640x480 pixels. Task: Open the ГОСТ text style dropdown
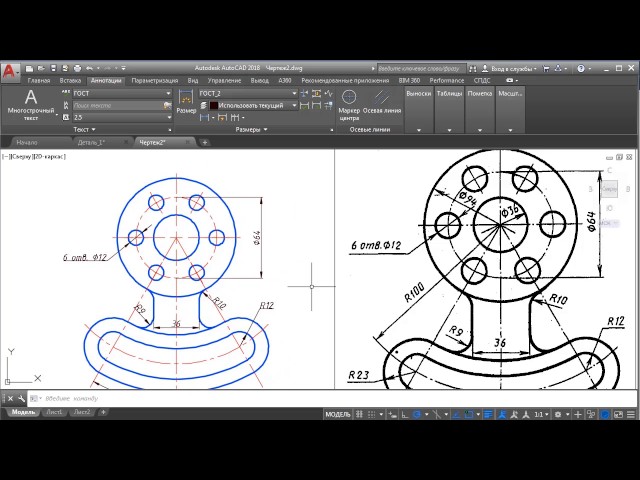point(120,93)
